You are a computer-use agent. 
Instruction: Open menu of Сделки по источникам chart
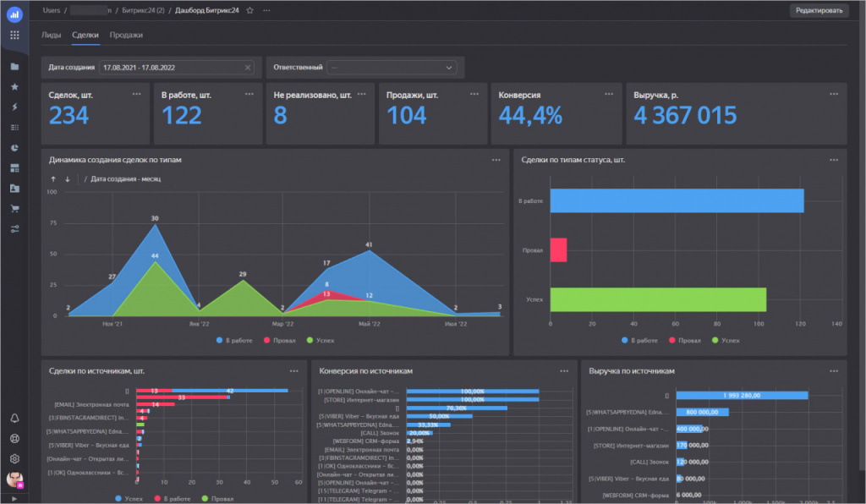click(x=293, y=371)
